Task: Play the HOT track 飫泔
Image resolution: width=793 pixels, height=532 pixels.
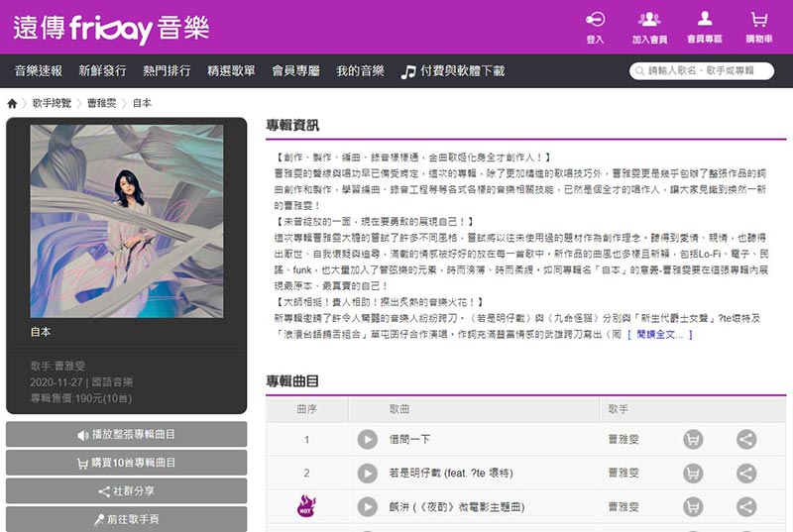Action: [x=368, y=507]
